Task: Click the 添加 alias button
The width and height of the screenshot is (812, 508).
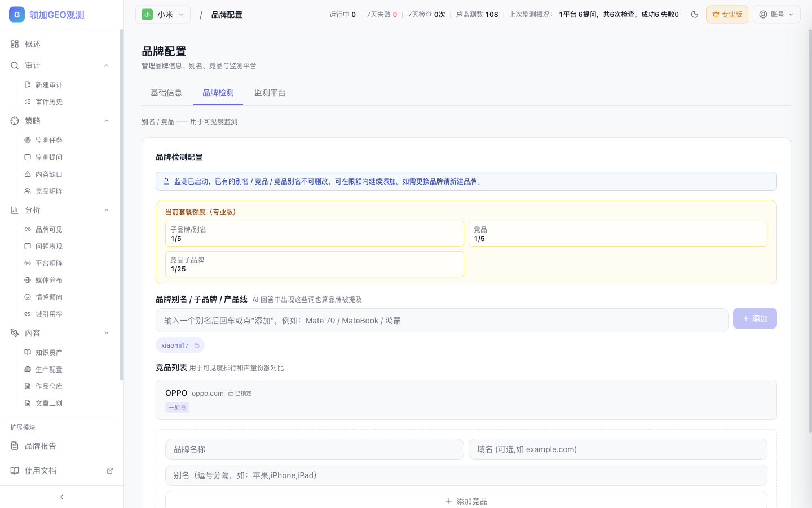Action: click(755, 318)
